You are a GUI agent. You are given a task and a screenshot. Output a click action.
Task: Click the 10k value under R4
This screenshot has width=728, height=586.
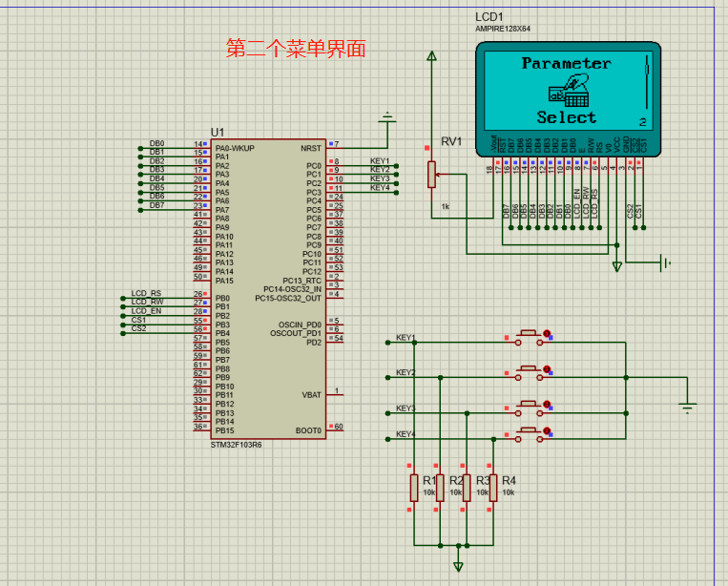pos(509,492)
